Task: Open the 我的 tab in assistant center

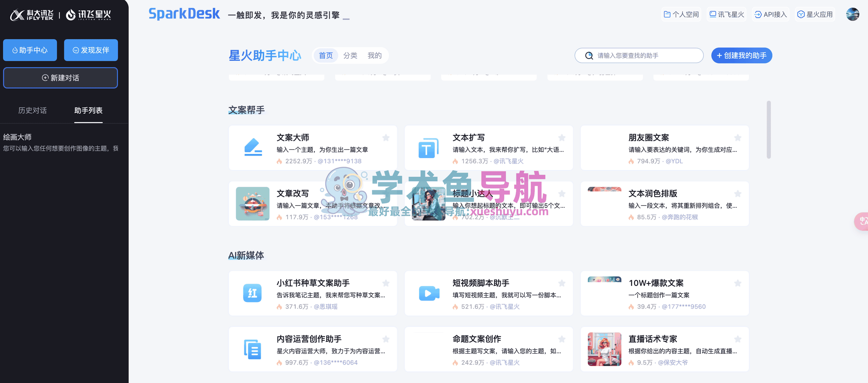Action: click(x=374, y=55)
